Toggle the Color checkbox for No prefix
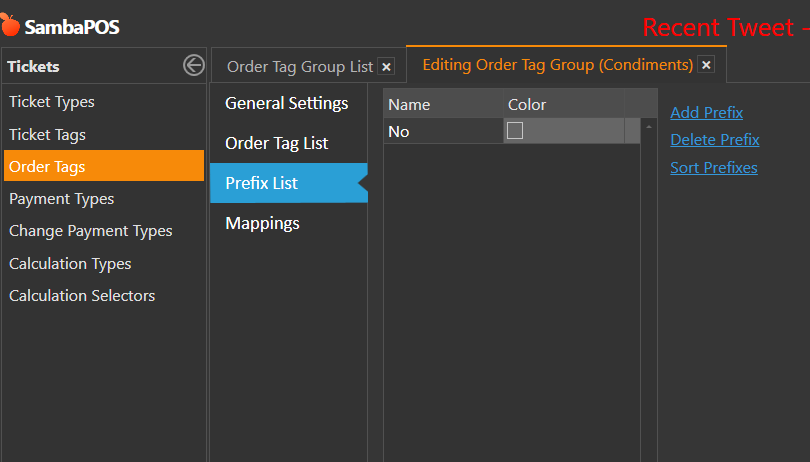 point(515,131)
